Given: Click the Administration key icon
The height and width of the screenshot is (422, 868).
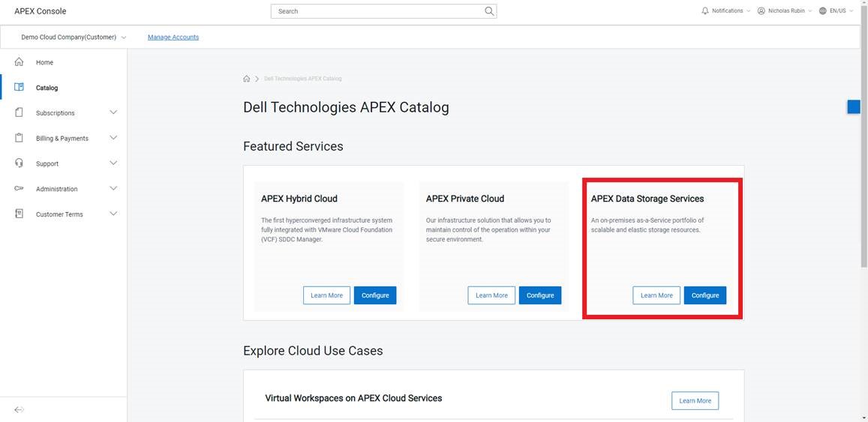Looking at the screenshot, I should click(20, 189).
